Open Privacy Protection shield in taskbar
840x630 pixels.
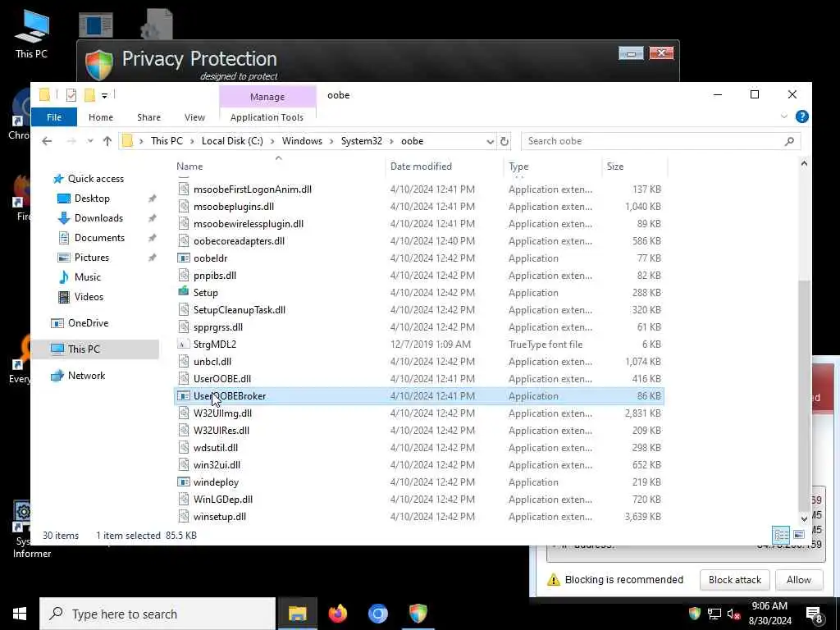[418, 614]
